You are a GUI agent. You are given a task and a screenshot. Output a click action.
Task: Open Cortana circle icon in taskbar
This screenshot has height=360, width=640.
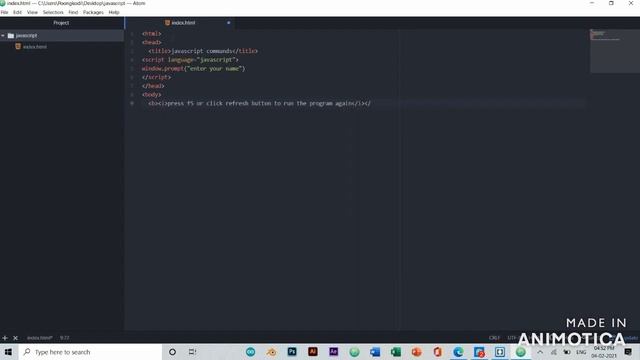click(172, 352)
